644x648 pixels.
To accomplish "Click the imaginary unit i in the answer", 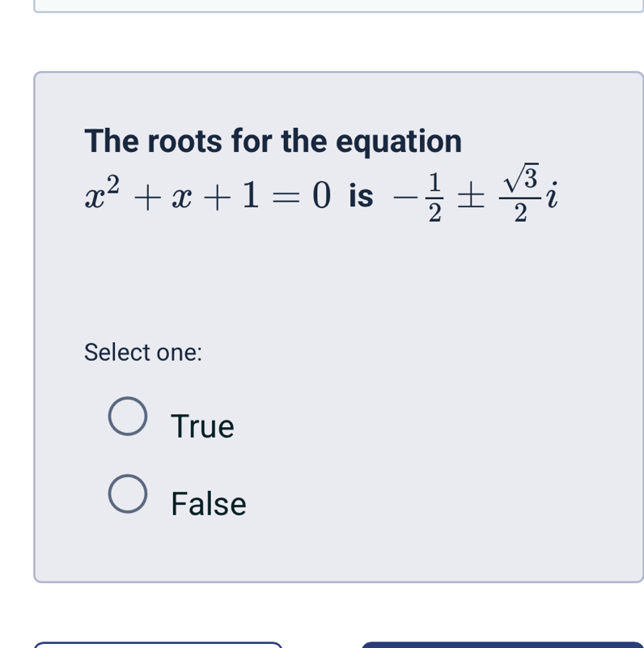I will tap(550, 194).
